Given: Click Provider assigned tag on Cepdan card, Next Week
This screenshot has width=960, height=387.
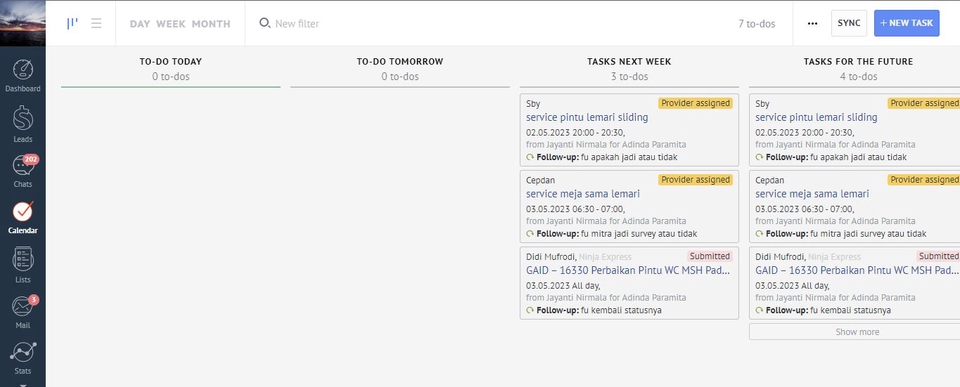Looking at the screenshot, I should pos(695,179).
